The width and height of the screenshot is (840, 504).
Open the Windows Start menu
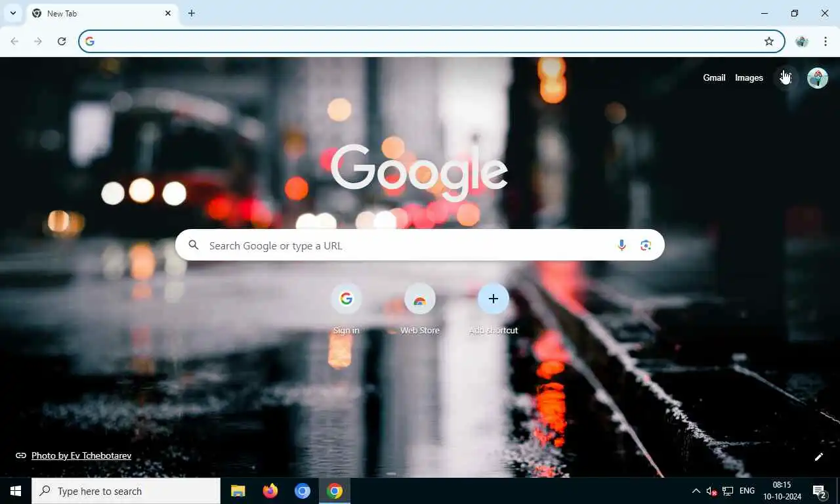click(16, 491)
